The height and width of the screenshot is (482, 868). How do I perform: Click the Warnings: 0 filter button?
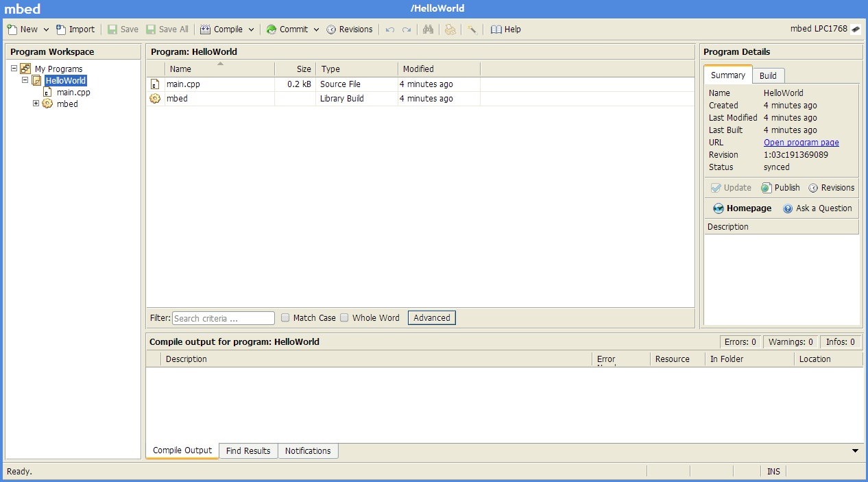[x=791, y=342]
